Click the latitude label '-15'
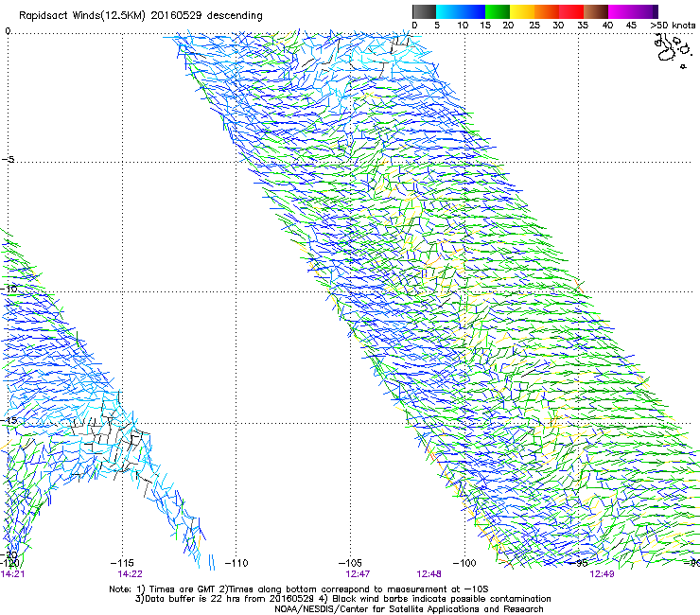700x615 pixels. [x=9, y=420]
